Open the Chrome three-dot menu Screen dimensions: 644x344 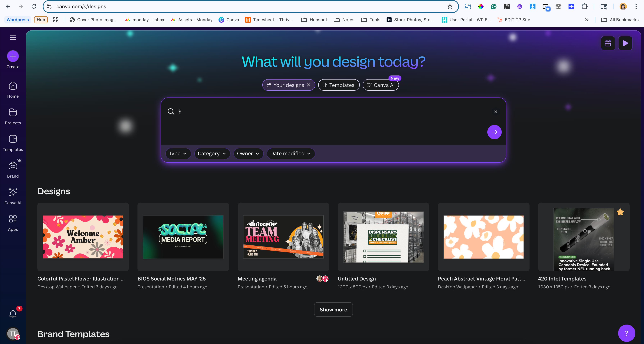[636, 6]
